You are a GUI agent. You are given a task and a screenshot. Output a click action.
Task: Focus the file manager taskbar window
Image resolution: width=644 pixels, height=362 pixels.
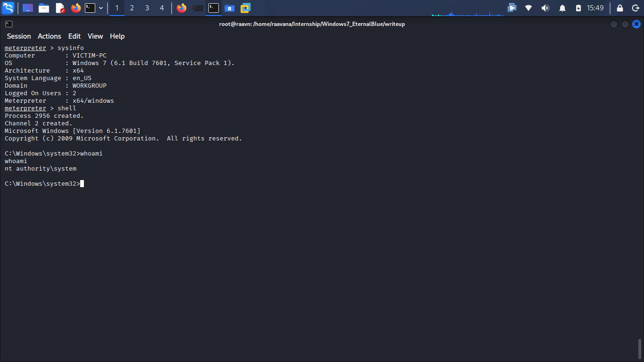pos(230,8)
